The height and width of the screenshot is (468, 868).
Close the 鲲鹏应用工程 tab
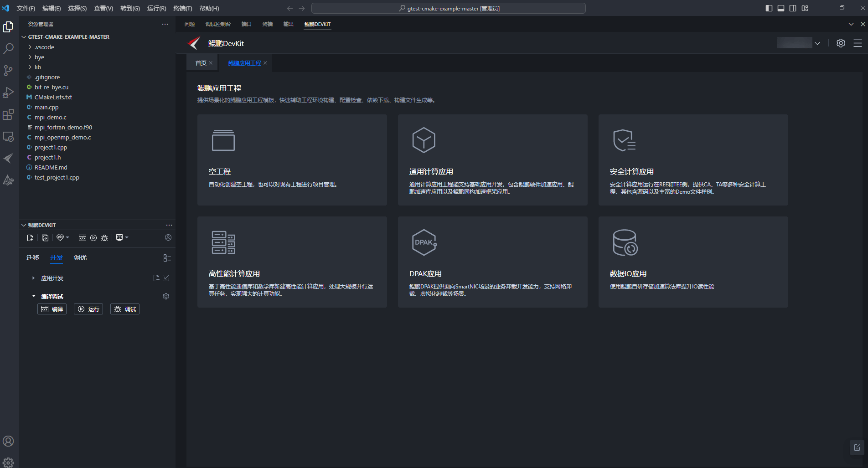click(x=265, y=63)
